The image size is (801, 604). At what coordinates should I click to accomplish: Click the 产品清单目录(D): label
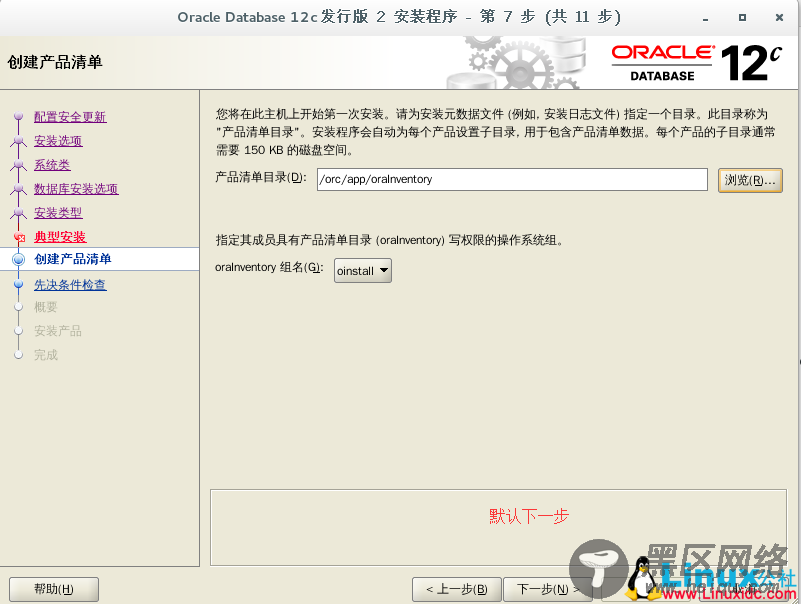pos(261,177)
